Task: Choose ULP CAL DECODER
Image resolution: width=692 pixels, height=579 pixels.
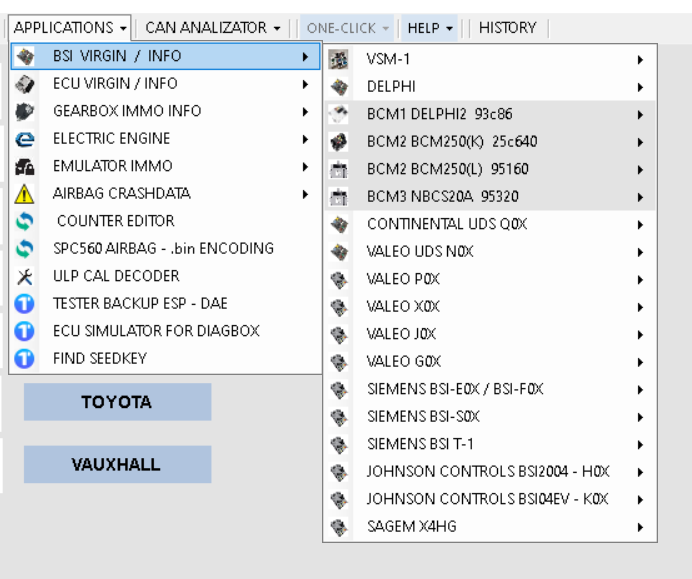Action: 165,276
